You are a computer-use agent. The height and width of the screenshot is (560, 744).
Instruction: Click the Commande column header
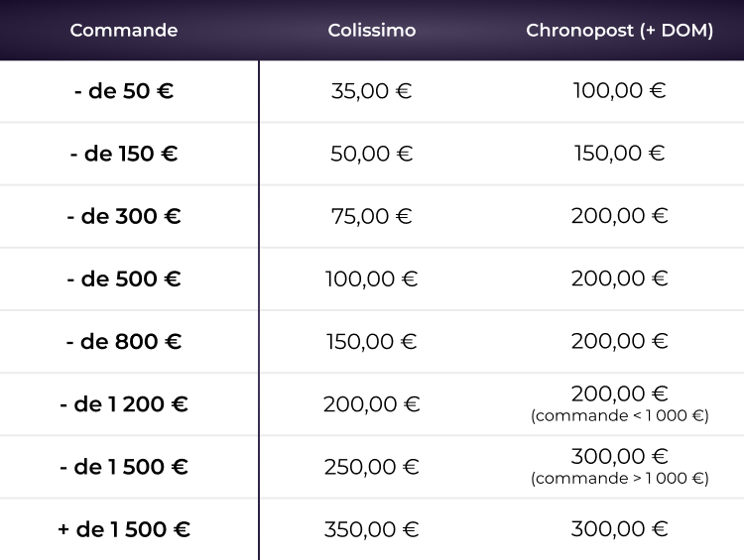pos(124,31)
